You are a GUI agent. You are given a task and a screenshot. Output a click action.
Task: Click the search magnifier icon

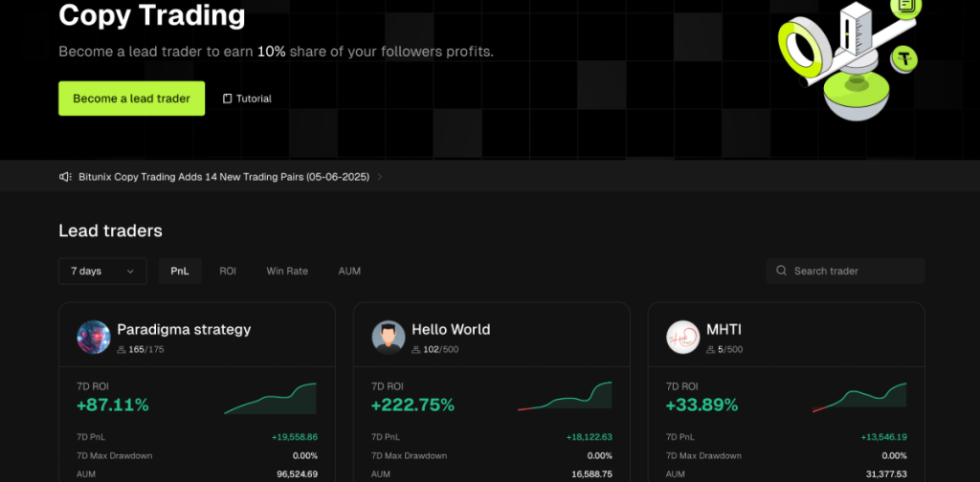[781, 271]
